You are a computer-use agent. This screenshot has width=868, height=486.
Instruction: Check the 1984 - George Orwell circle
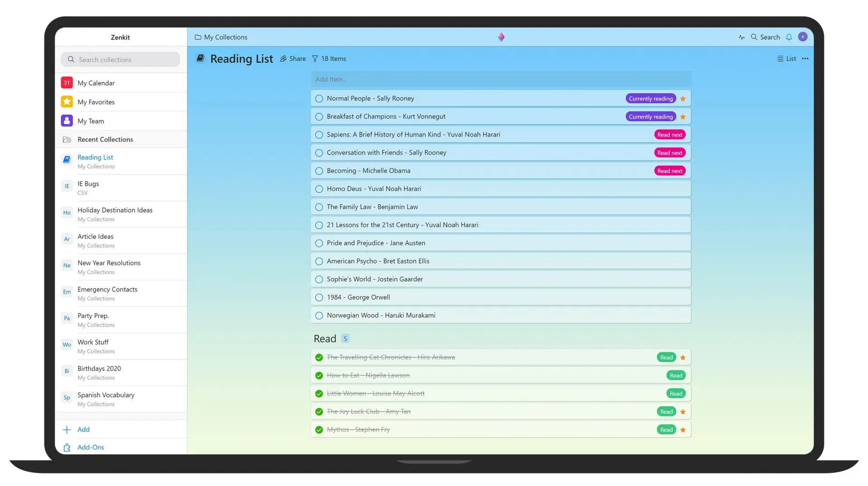coord(319,297)
